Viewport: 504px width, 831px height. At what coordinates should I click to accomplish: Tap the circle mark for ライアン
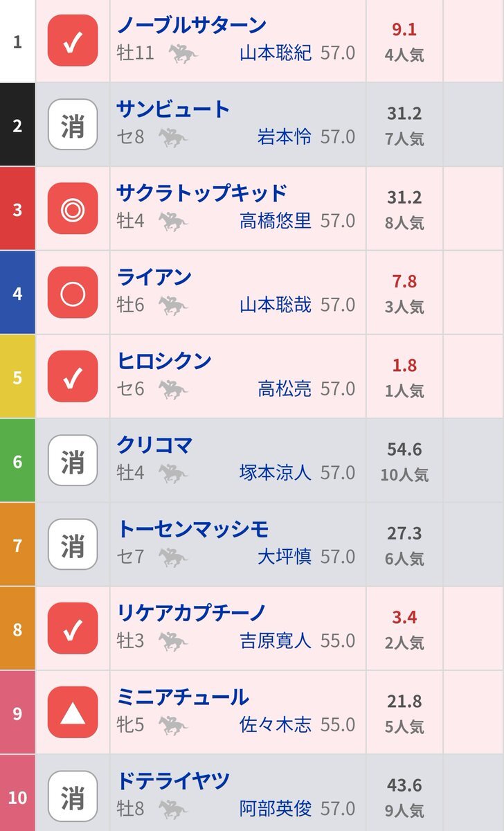coord(73,293)
